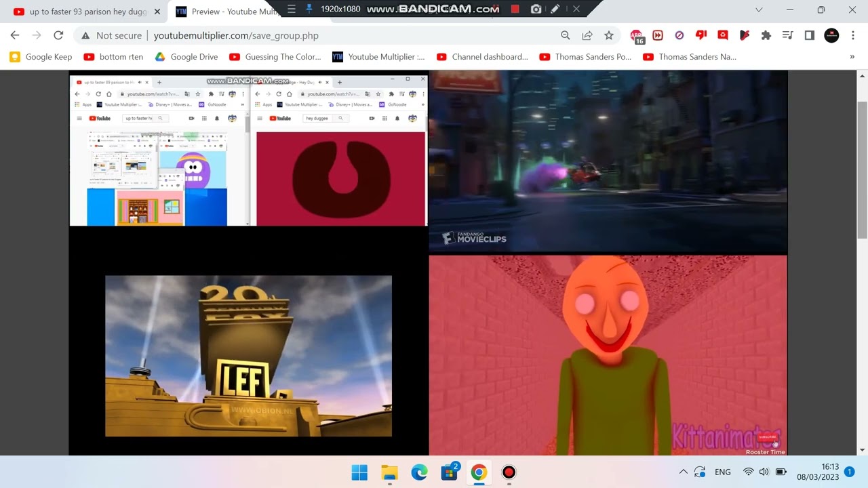Close the Bandicam recording bar
The width and height of the screenshot is (868, 488).
[x=576, y=9]
